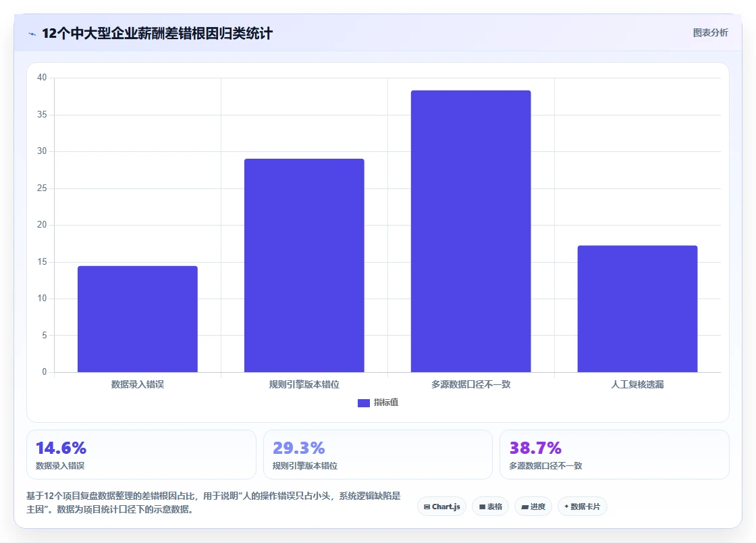This screenshot has width=756, height=543.
Task: Click the 指标值 legend label
Action: 385,403
